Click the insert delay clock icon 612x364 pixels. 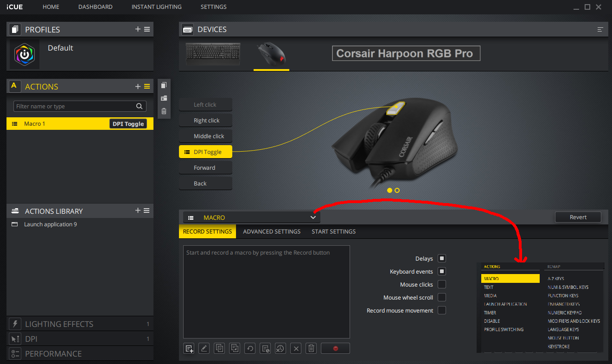265,349
